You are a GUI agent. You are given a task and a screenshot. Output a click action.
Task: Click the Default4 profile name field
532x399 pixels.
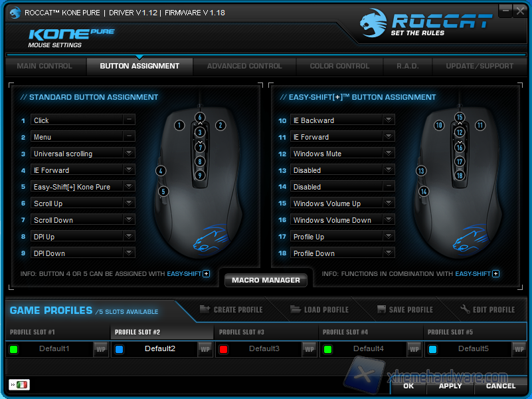368,348
